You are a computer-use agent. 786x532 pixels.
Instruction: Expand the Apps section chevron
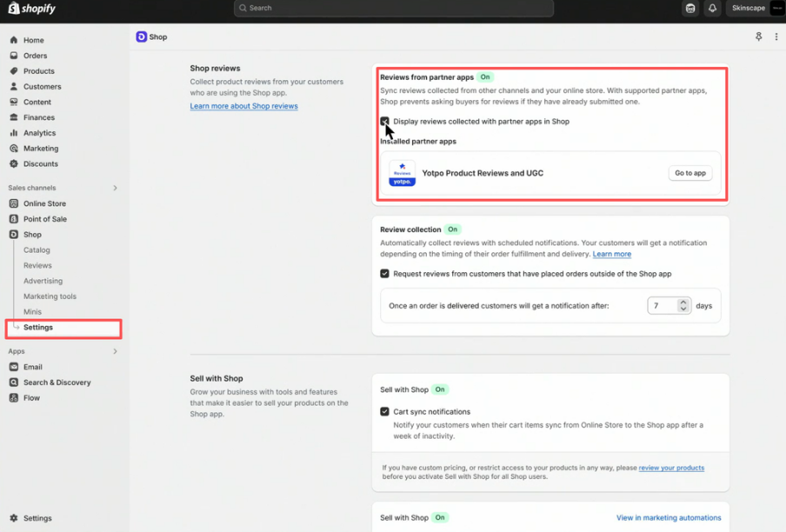point(115,351)
